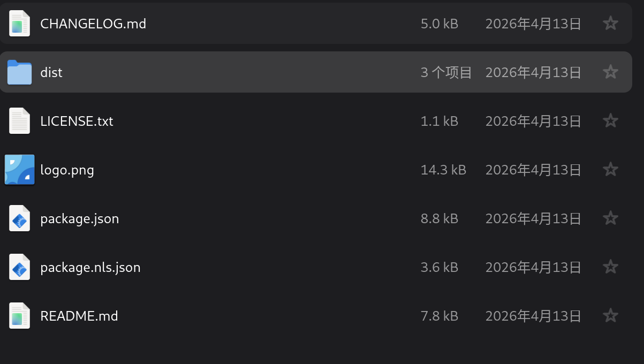This screenshot has width=644, height=364.
Task: Click the package.json file icon
Action: click(x=20, y=218)
